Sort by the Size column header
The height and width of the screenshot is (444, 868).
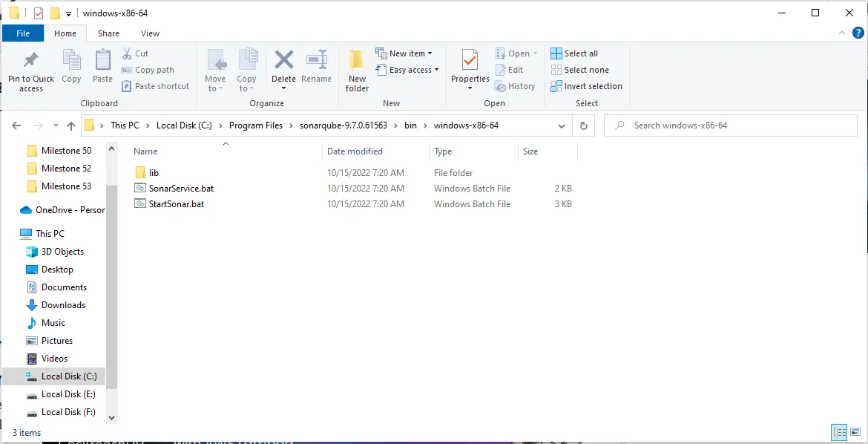click(530, 151)
